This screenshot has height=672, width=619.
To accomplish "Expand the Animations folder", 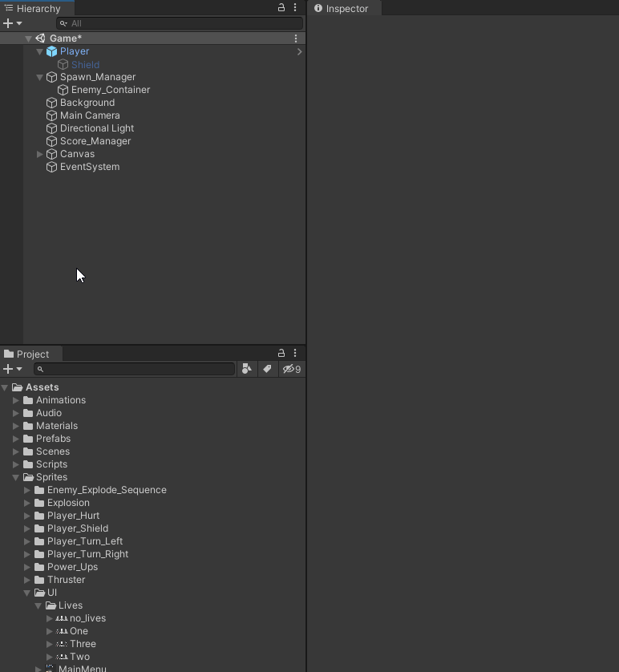I will point(16,400).
